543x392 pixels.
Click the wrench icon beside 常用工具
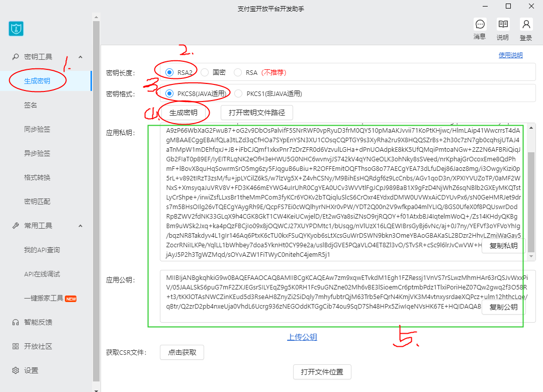16,226
